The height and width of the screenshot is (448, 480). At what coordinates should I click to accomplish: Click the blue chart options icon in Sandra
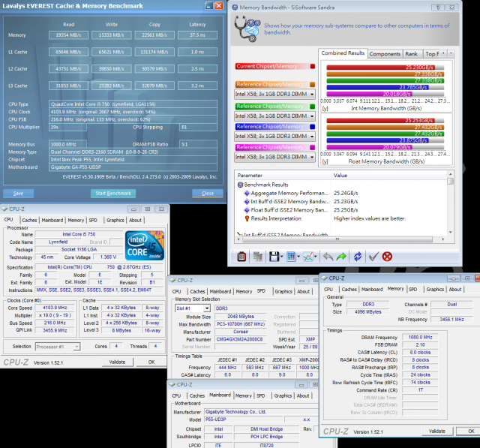(291, 257)
